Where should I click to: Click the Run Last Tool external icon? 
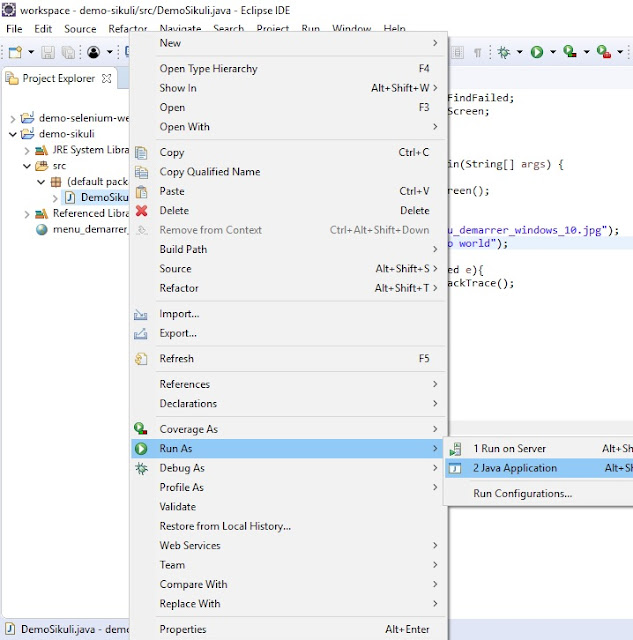point(604,52)
